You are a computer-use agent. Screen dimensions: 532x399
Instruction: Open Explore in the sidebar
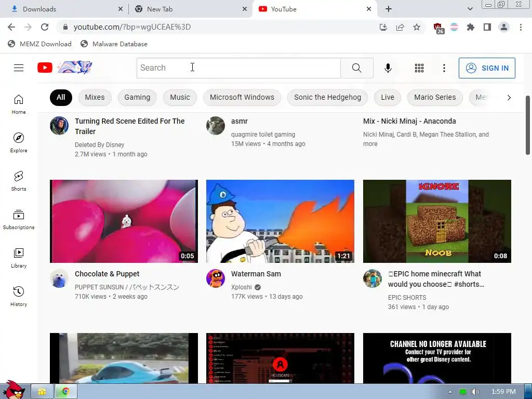19,143
